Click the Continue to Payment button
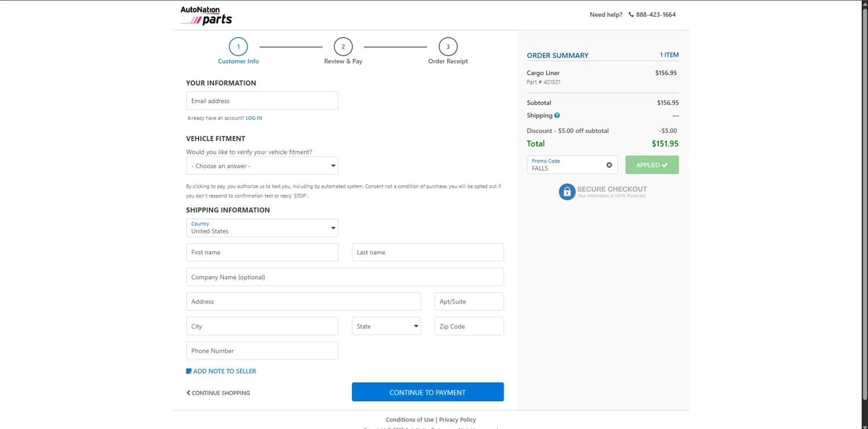 (x=428, y=392)
